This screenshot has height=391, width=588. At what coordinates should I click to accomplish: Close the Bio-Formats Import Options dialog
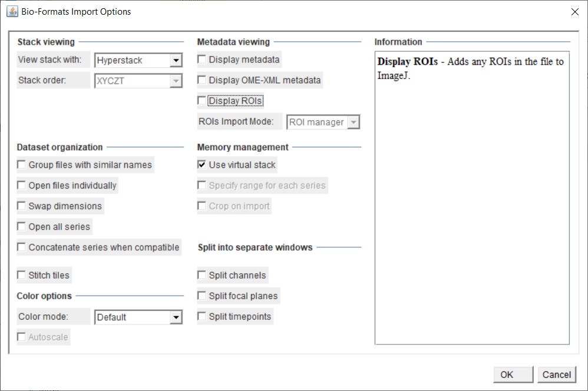click(574, 12)
